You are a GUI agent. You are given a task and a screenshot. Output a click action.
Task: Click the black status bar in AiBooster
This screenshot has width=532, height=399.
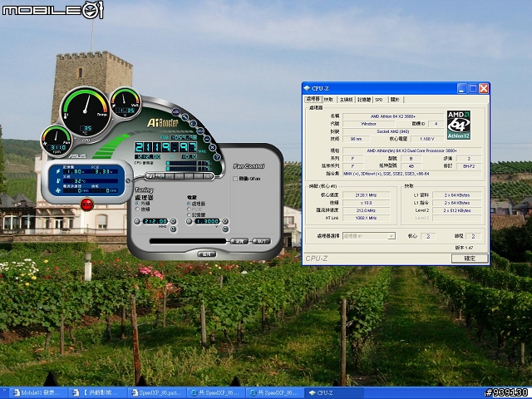(188, 241)
